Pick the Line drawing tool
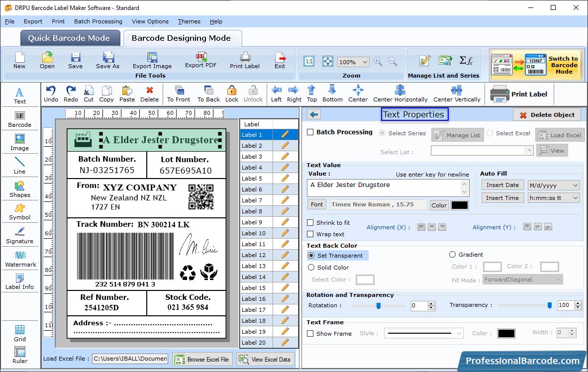This screenshot has width=588, height=372. click(x=19, y=166)
